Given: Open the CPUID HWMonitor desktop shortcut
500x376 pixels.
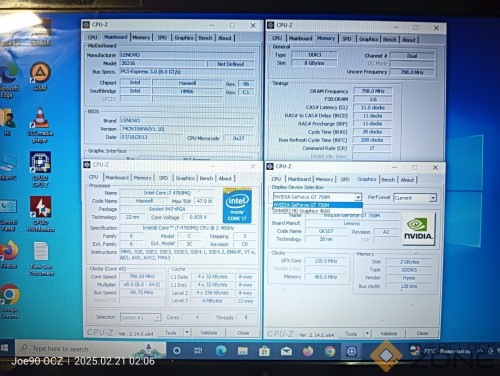Looking at the screenshot, I should [40, 214].
